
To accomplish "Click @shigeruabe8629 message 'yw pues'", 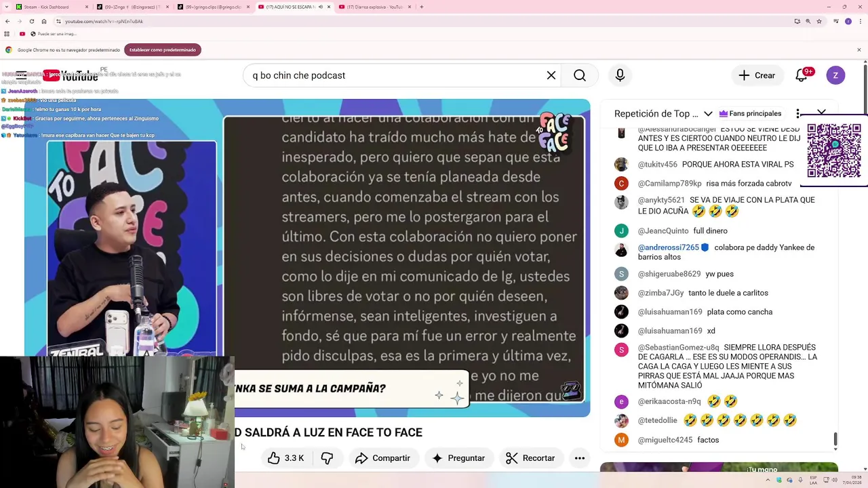I will coord(719,274).
